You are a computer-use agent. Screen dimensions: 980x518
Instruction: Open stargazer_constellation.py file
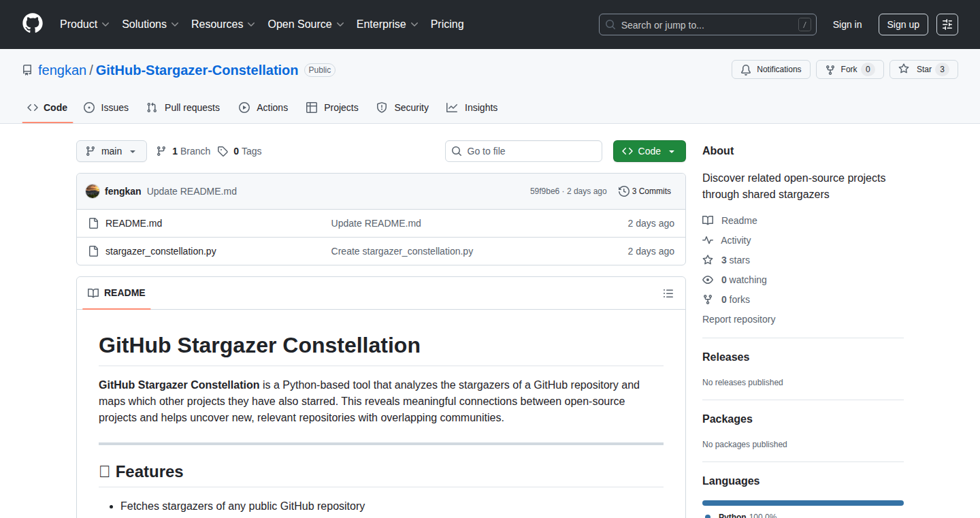point(161,251)
